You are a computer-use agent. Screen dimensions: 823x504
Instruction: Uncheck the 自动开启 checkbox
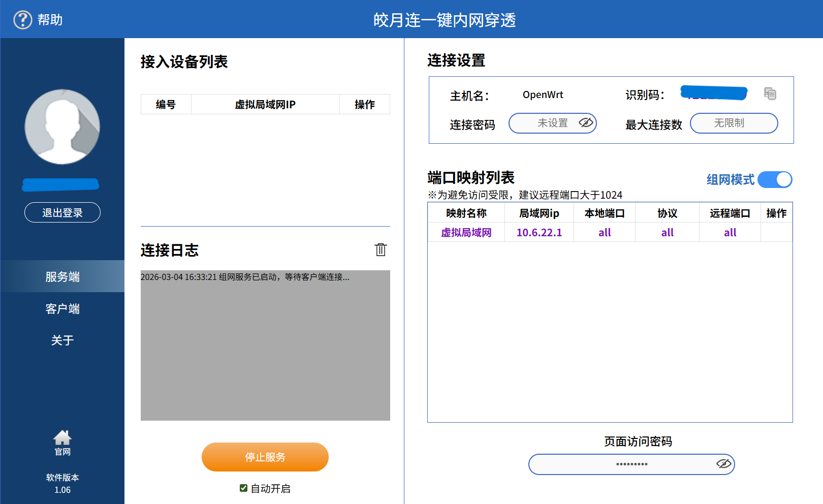pos(243,488)
